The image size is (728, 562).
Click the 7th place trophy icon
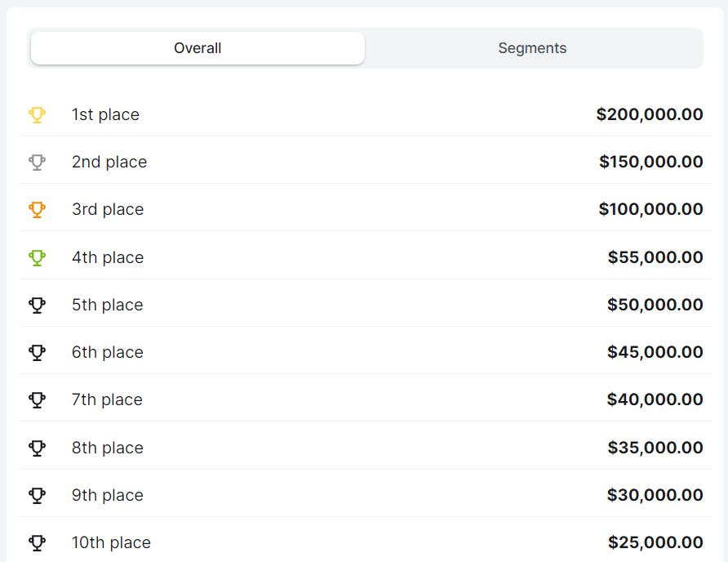point(38,399)
